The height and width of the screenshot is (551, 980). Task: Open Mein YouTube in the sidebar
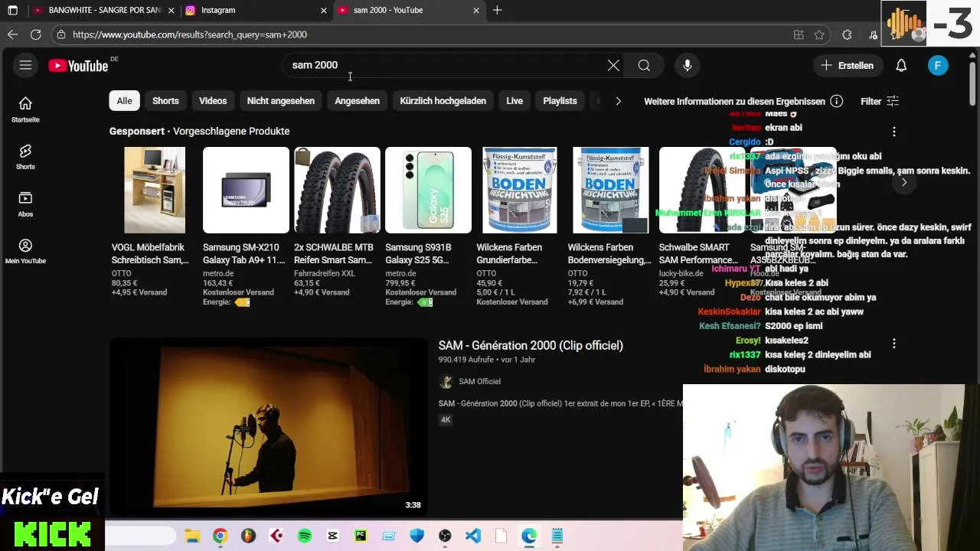(x=25, y=251)
